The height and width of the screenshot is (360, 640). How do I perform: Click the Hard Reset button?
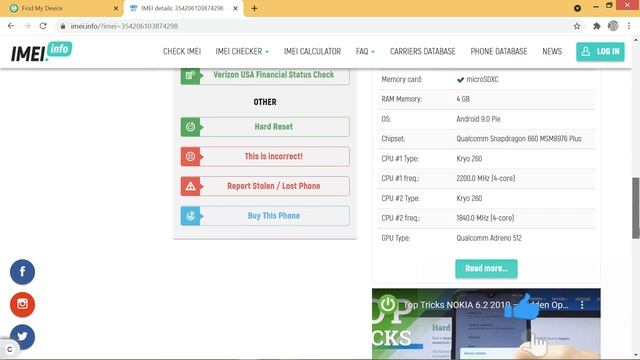pos(265,127)
